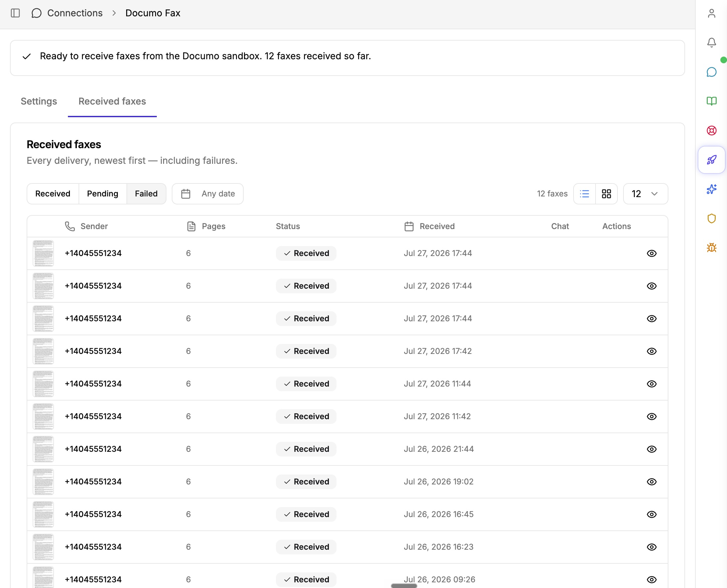View fax received Jul 26, 2026 16:23
Image resolution: width=727 pixels, height=588 pixels.
651,547
